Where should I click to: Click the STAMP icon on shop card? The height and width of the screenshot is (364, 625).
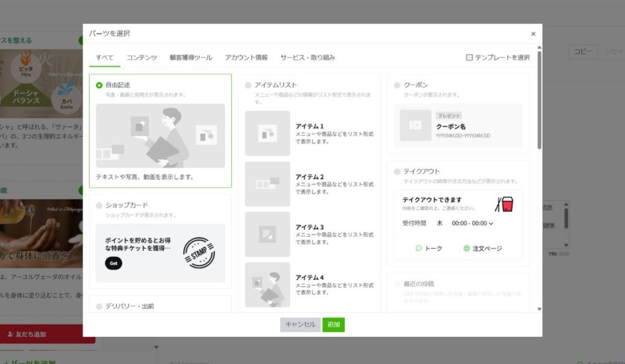point(199,253)
